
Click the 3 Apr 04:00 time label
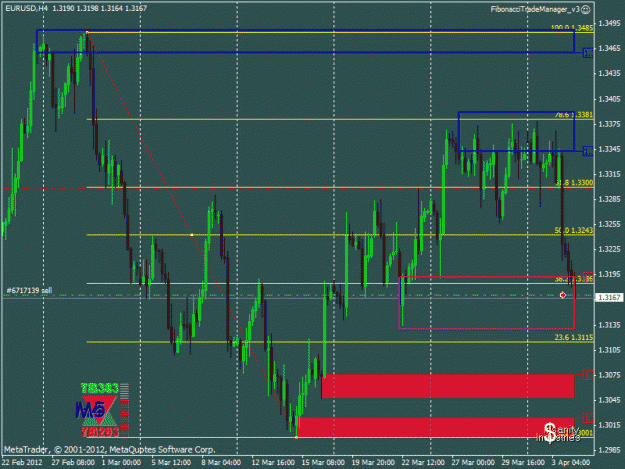coord(571,463)
